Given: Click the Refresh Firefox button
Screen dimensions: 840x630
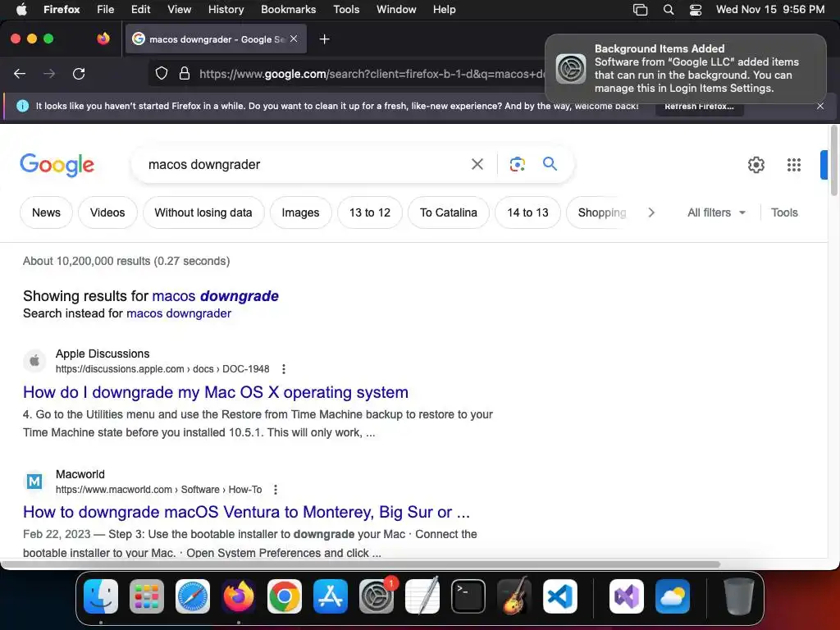Looking at the screenshot, I should point(699,107).
